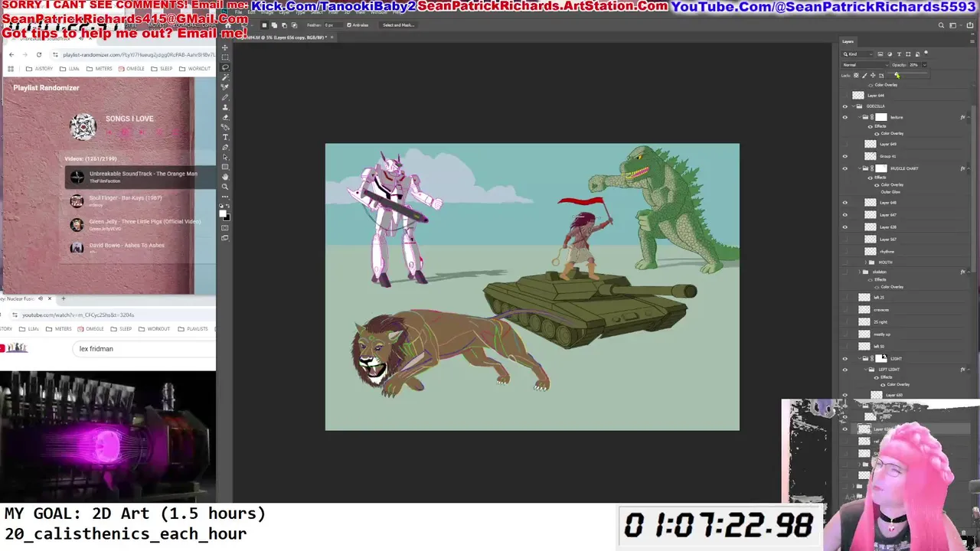Hide the GODZILLA group
980x551 pixels.
(x=845, y=106)
